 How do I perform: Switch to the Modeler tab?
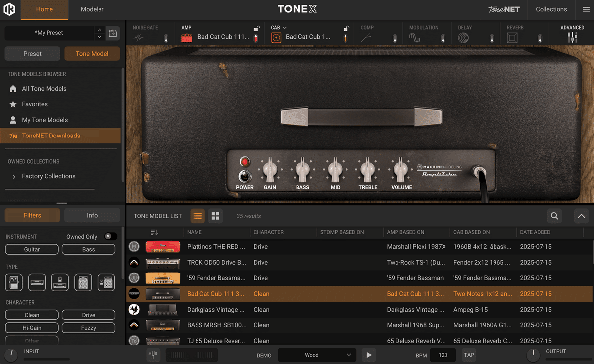[x=92, y=9]
